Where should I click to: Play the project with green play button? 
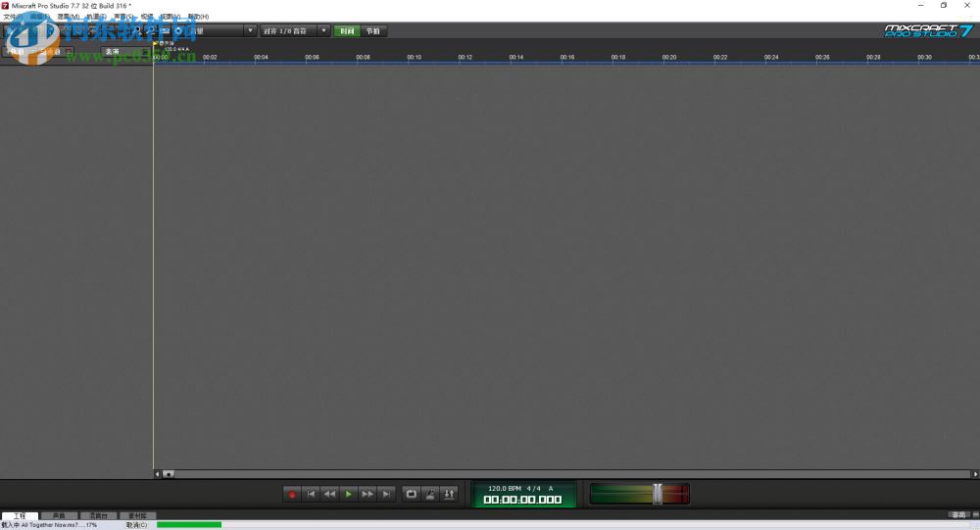348,494
